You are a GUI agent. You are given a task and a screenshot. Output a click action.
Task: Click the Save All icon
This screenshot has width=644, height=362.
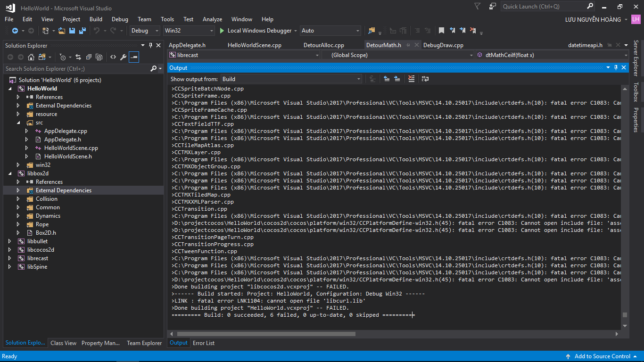click(82, 31)
